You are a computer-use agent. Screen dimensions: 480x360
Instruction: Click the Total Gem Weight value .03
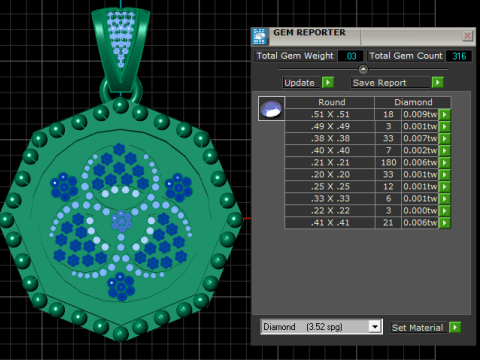coord(350,56)
